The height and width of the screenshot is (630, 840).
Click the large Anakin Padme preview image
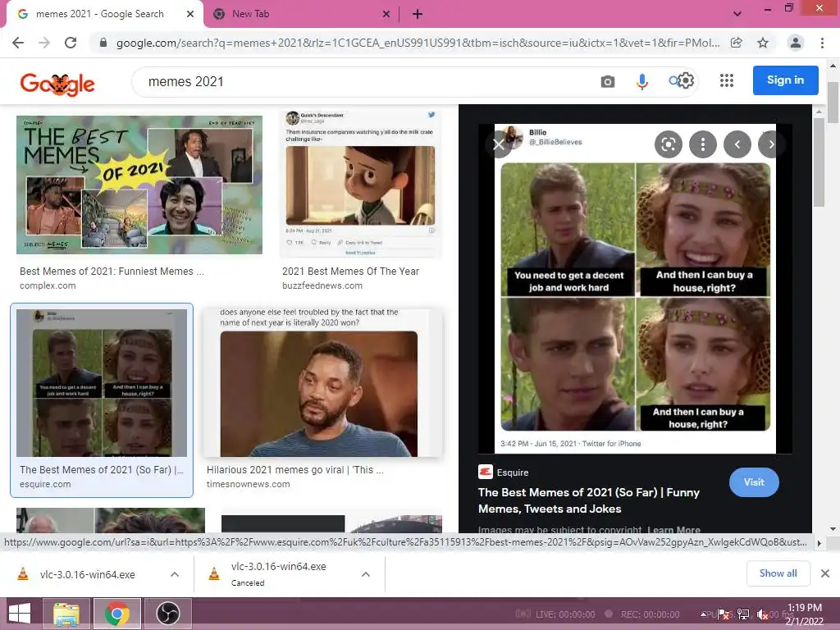[635, 288]
